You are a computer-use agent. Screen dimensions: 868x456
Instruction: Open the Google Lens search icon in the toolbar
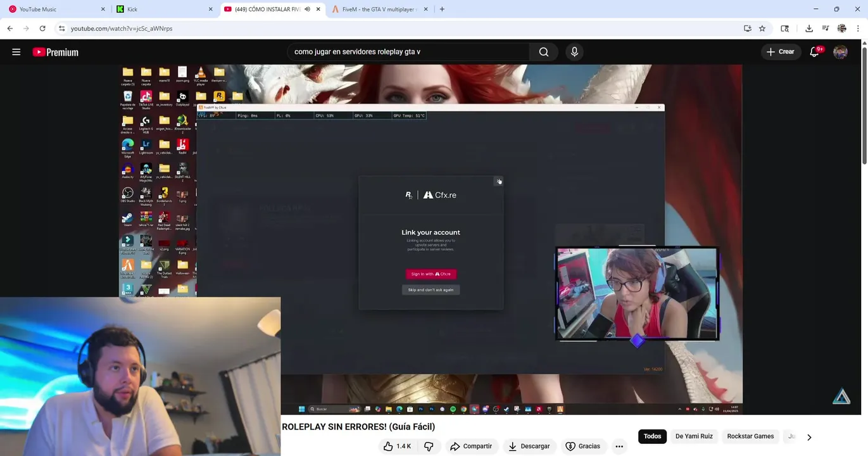(x=785, y=28)
